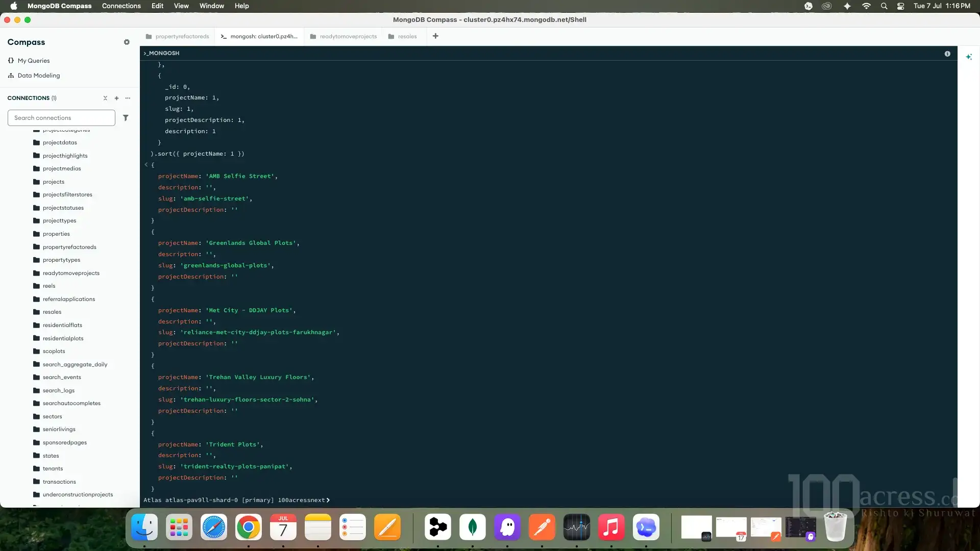Click the 'AMB Selfie Street' project name value
This screenshot has width=980, height=551.
pos(240,176)
